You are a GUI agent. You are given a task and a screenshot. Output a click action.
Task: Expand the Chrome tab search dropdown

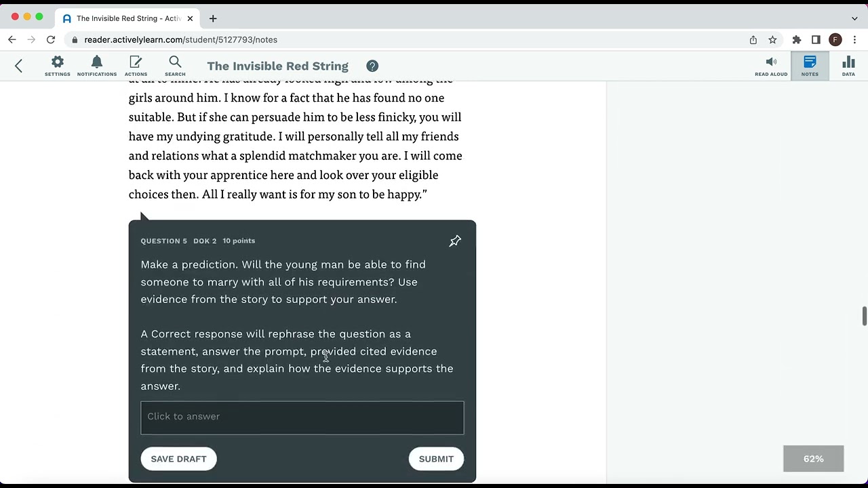click(854, 18)
